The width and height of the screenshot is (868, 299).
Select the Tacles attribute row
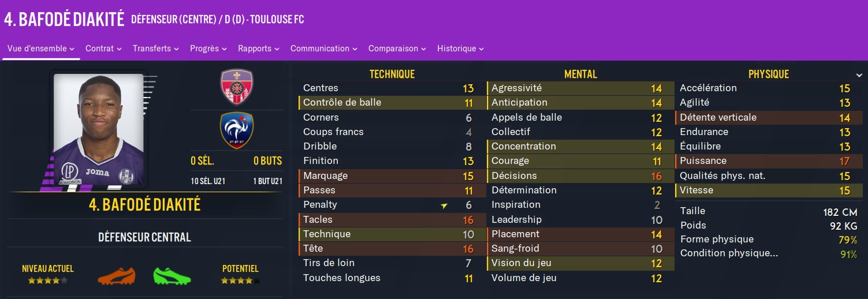[x=392, y=219]
